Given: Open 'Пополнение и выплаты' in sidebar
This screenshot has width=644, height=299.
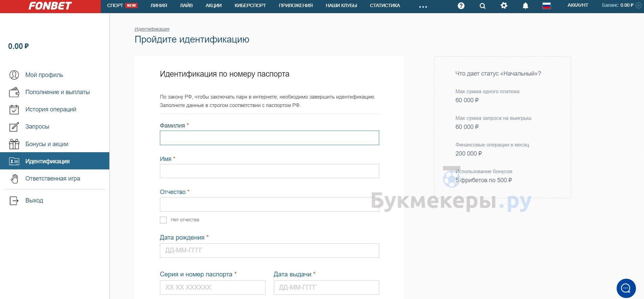Looking at the screenshot, I should point(57,92).
